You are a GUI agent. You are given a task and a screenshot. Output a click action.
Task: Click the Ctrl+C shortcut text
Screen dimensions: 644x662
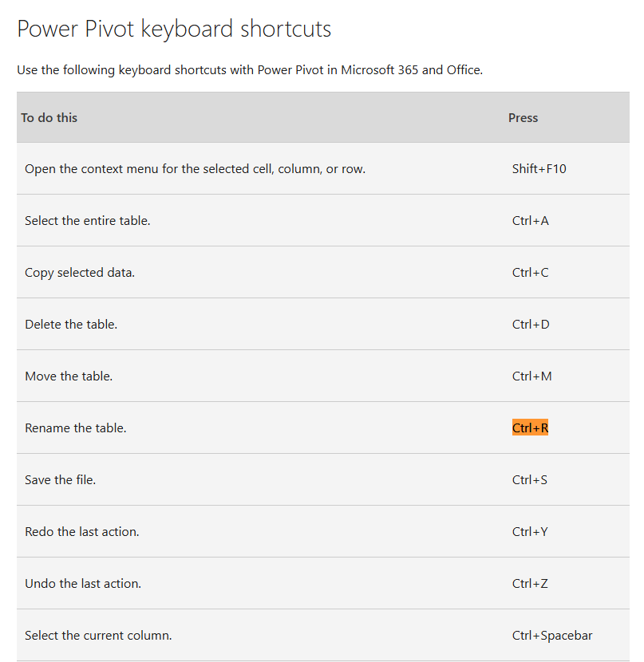530,273
